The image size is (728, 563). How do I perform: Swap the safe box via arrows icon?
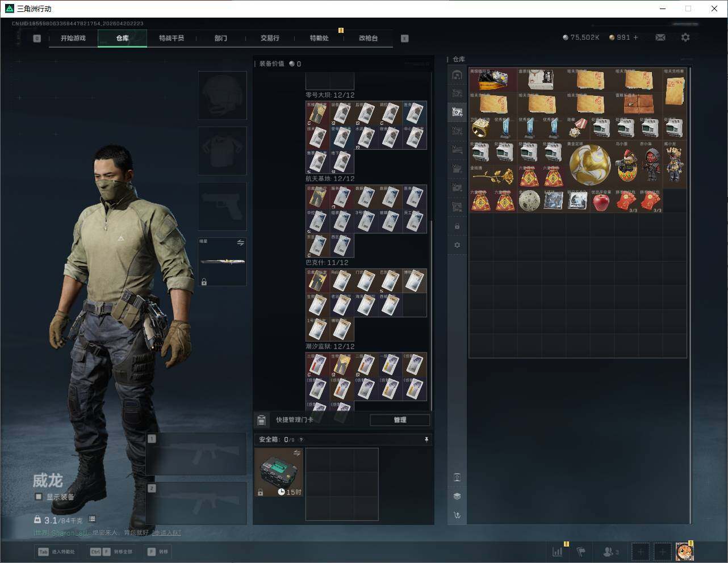point(296,453)
